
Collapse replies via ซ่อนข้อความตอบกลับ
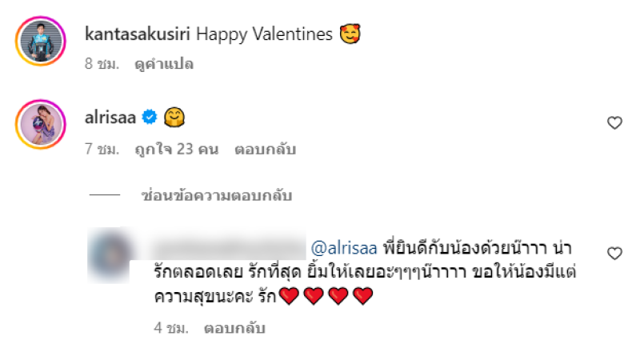point(216,195)
